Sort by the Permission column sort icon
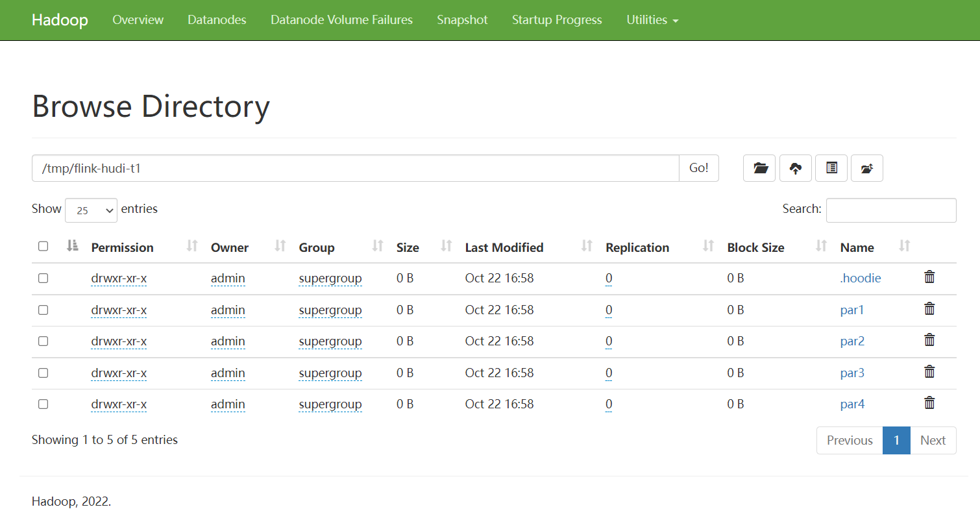 tap(191, 246)
